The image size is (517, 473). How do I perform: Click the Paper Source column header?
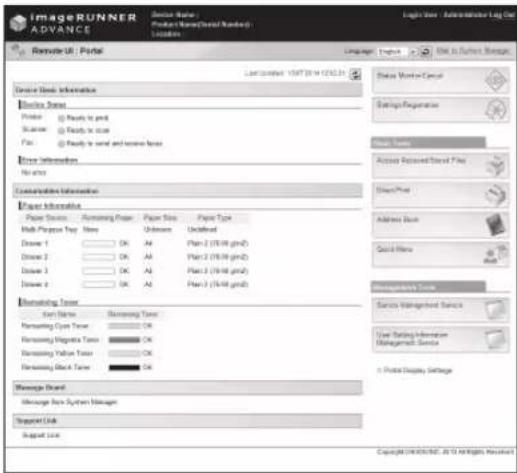pyautogui.click(x=46, y=218)
